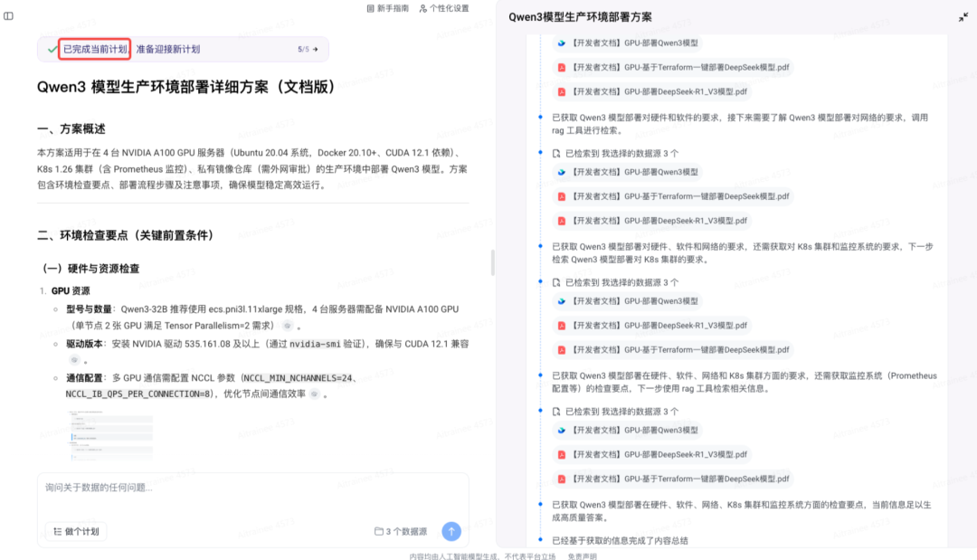Open the bottommost GPU-部署DeepSeek-R1_V3模型.pdf chip
This screenshot has height=560, width=977.
pyautogui.click(x=651, y=454)
